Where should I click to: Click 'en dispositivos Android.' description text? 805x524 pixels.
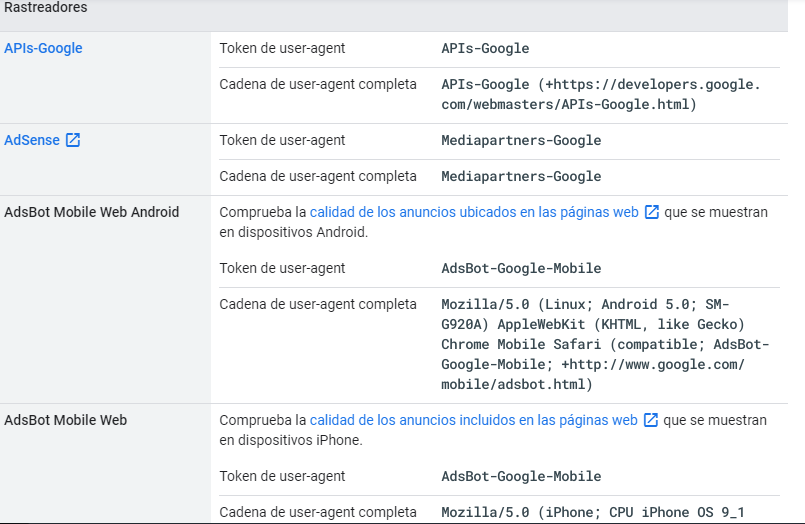tap(294, 232)
